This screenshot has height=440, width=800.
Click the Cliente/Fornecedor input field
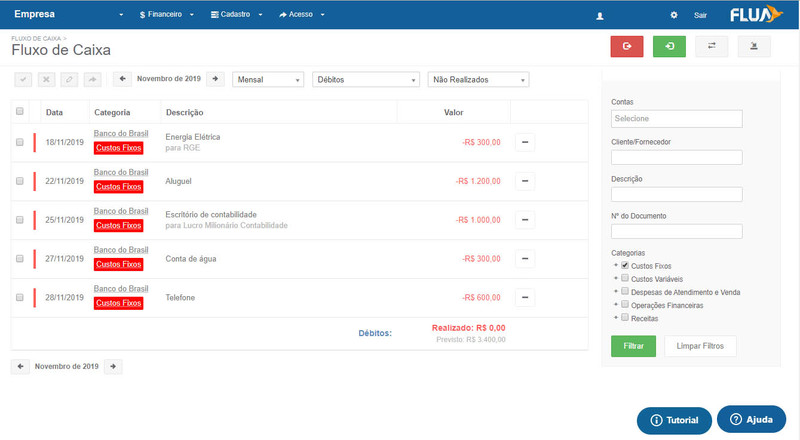pyautogui.click(x=676, y=157)
